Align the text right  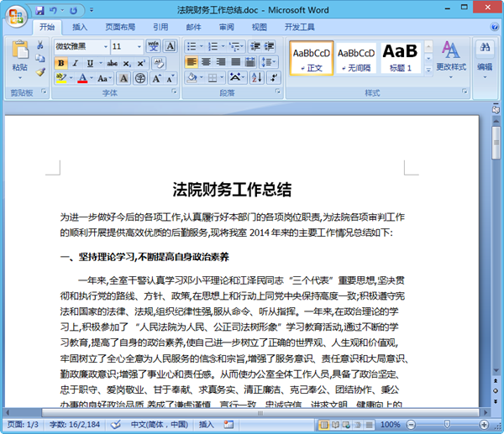[221, 61]
